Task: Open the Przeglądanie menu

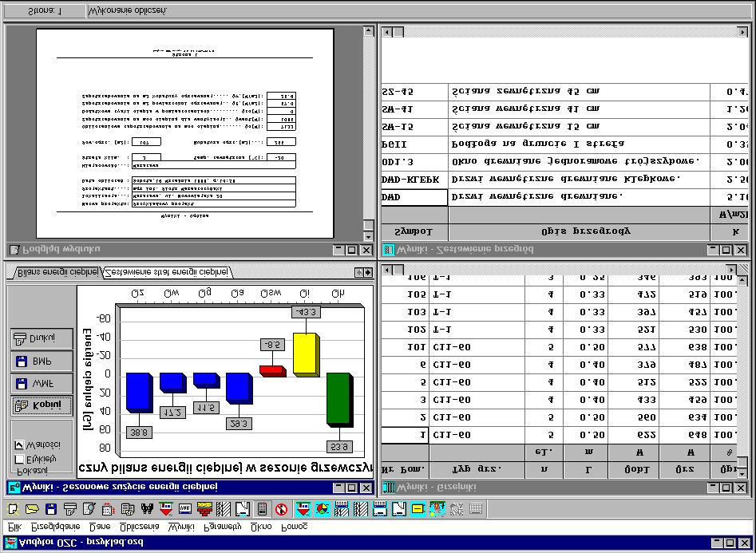Action: tap(55, 527)
